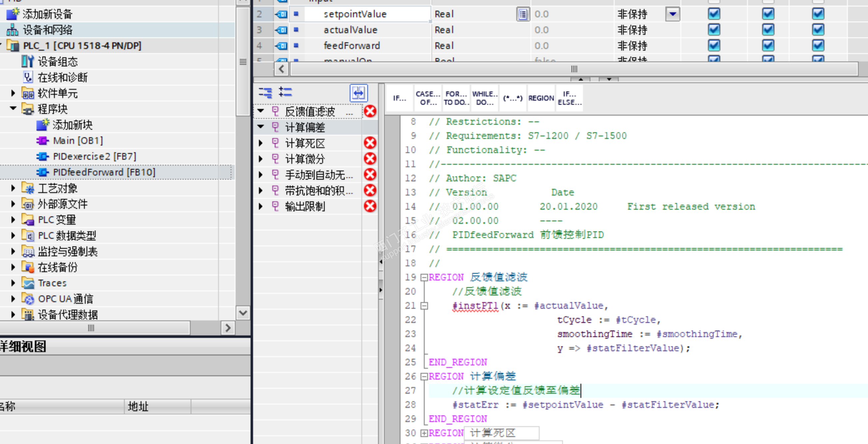The image size is (868, 444).
Task: Collapse the 程序块 folder
Action: (13, 109)
